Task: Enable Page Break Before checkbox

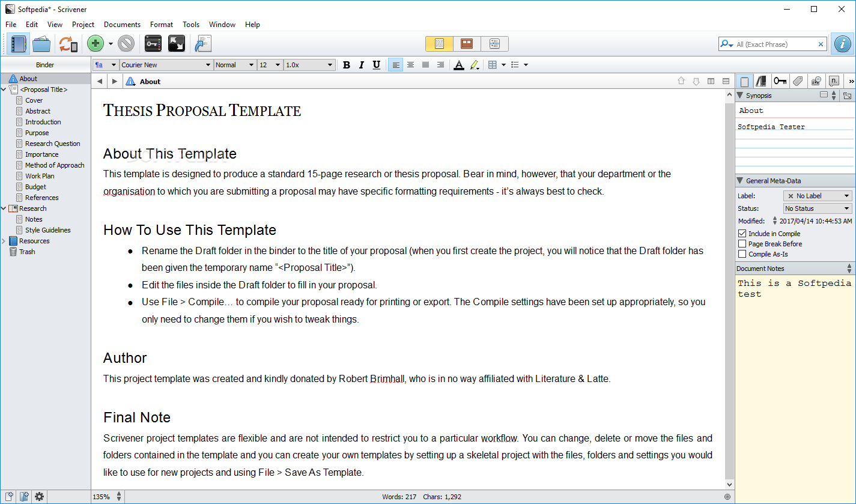Action: coord(742,244)
